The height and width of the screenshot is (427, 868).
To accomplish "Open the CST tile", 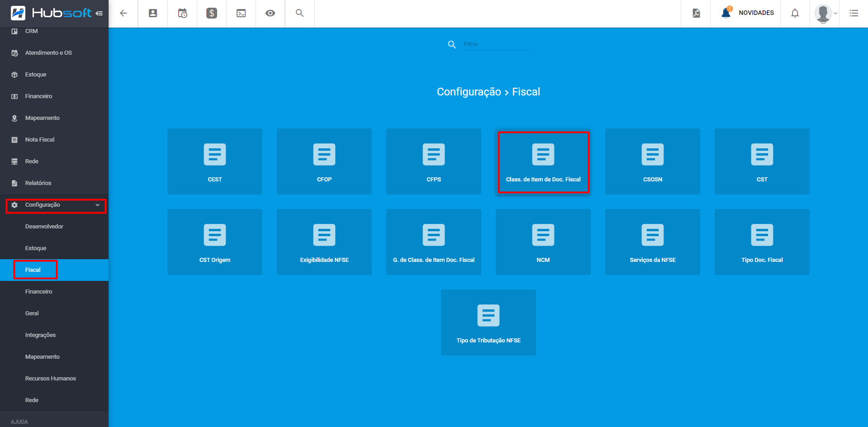I will point(762,161).
